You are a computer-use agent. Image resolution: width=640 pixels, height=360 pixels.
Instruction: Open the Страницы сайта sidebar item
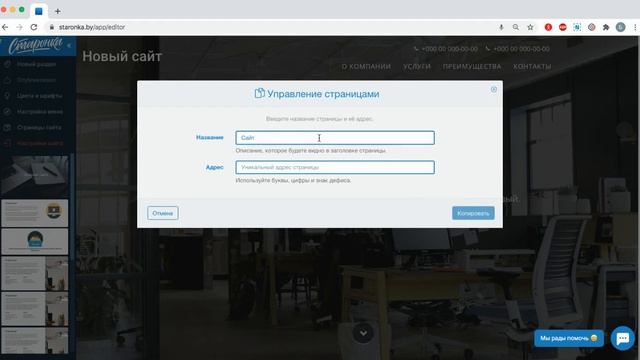click(x=39, y=127)
